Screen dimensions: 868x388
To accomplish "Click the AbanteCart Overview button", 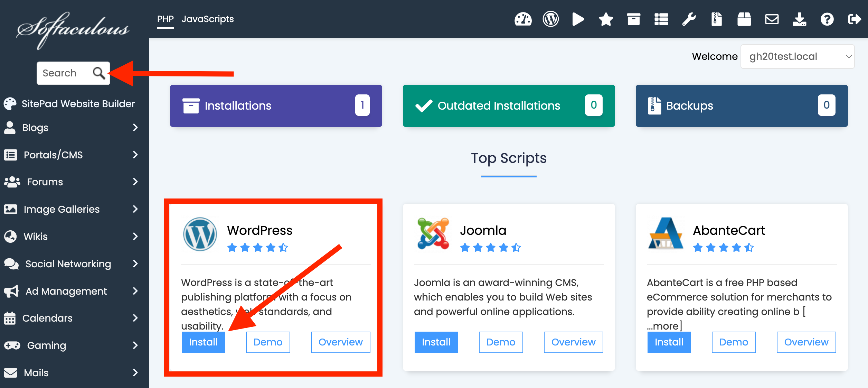I will 806,342.
